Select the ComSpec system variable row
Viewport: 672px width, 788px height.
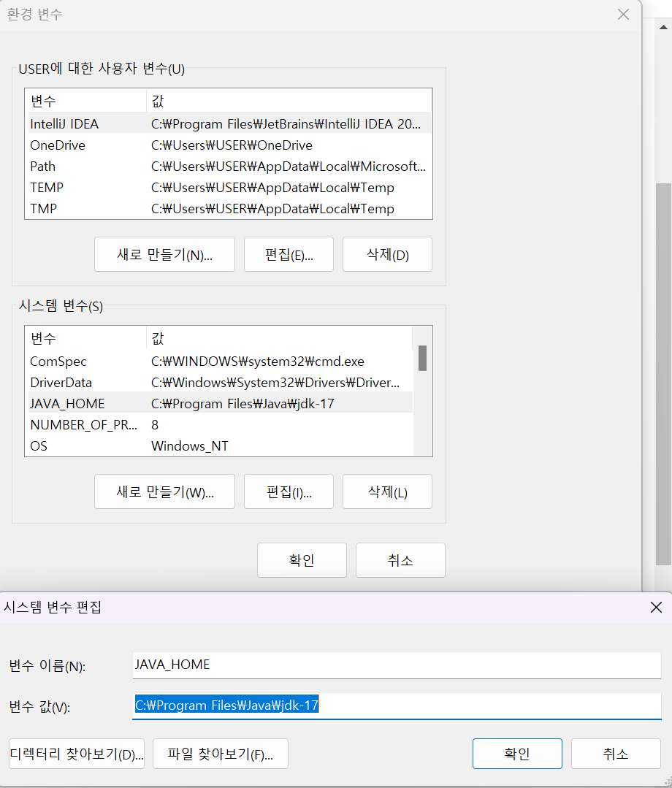pos(218,361)
